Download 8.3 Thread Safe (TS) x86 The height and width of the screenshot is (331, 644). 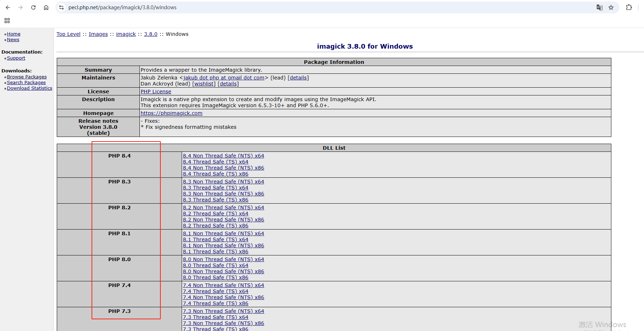coord(216,200)
